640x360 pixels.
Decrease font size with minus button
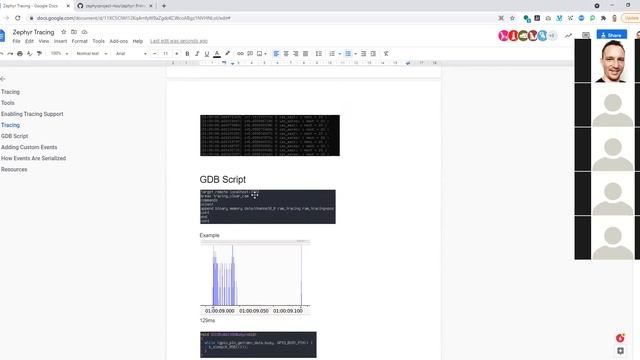click(x=154, y=53)
